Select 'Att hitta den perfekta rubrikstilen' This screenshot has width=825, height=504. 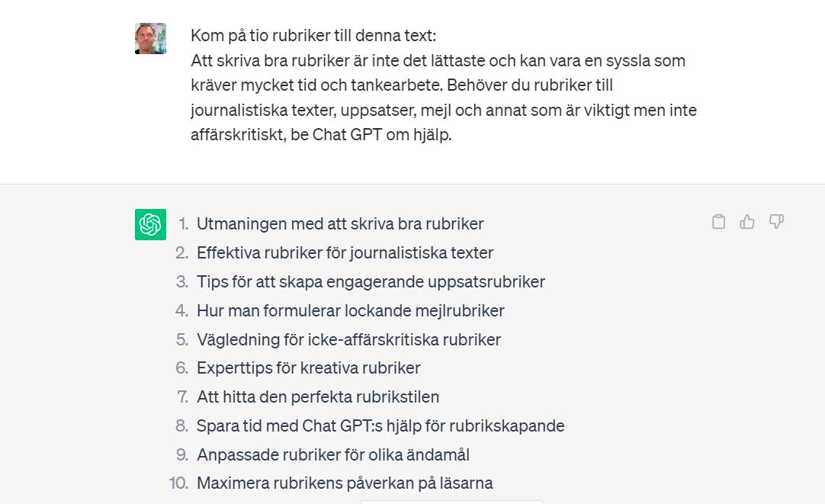[x=318, y=397]
